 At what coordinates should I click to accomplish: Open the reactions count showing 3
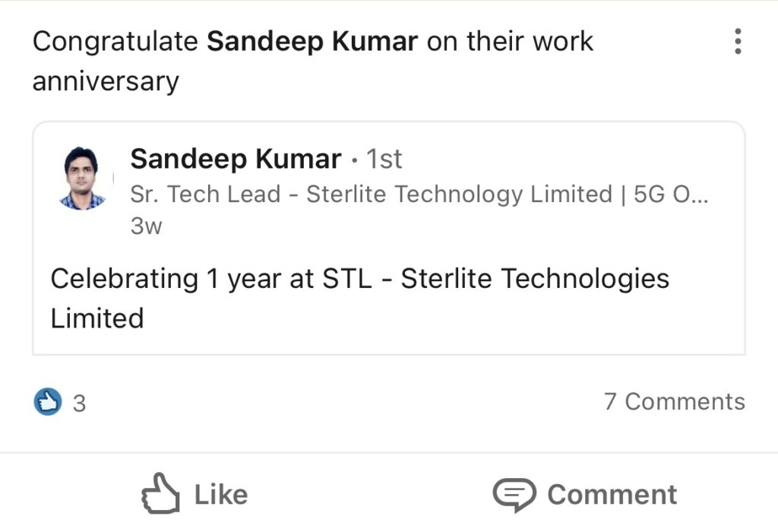pyautogui.click(x=79, y=404)
